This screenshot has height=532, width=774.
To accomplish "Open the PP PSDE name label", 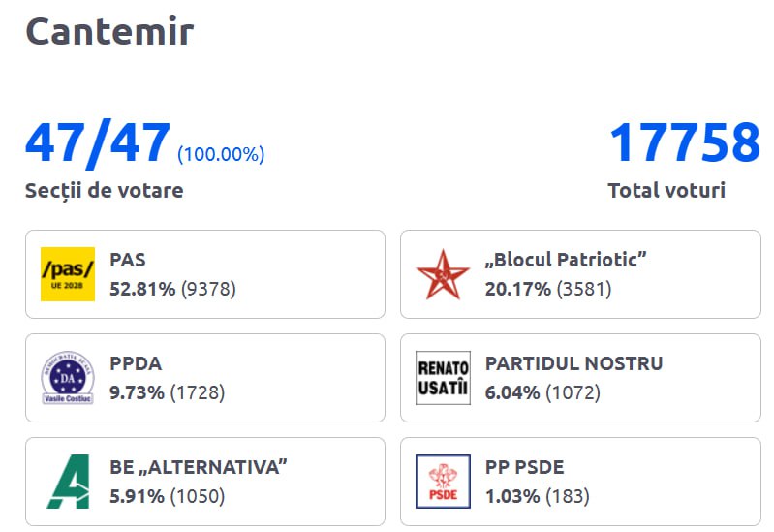I will click(524, 467).
